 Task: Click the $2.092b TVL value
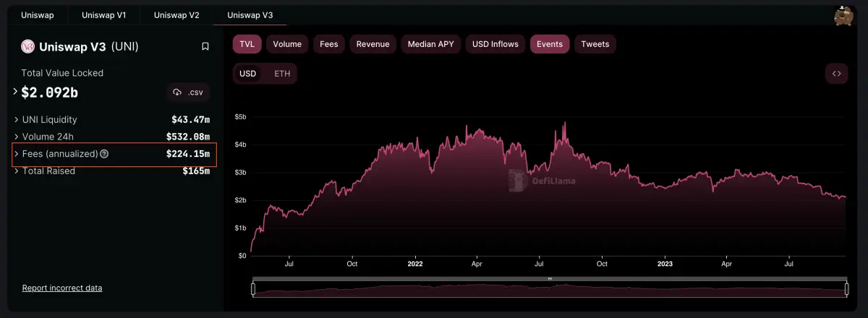(49, 93)
